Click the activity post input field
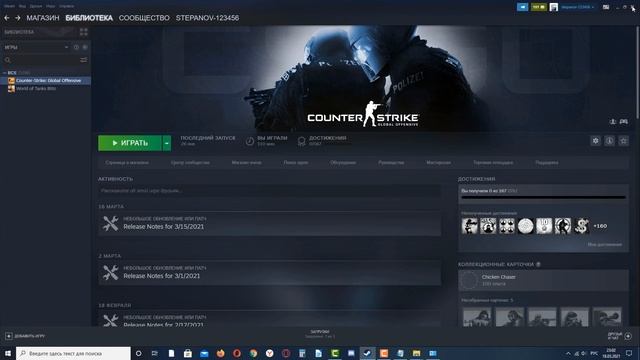640x360 pixels. tap(269, 191)
